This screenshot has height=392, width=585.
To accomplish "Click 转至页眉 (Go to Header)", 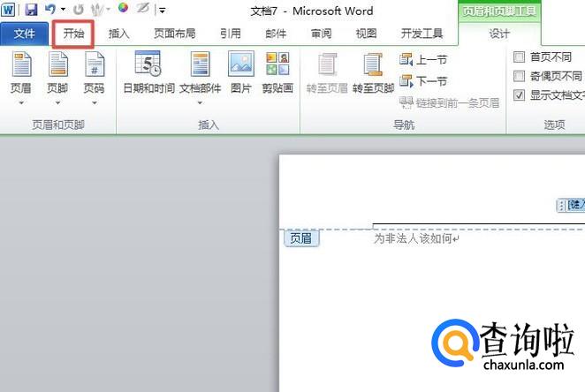I will [327, 72].
